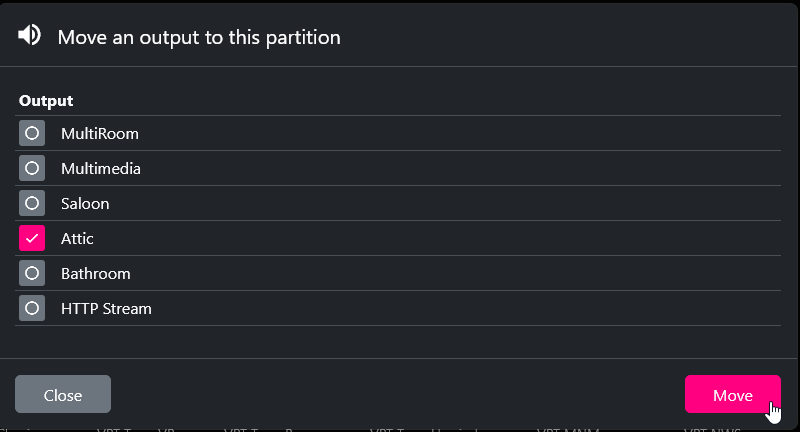
Task: Click the MultiRoom label text
Action: (x=100, y=133)
